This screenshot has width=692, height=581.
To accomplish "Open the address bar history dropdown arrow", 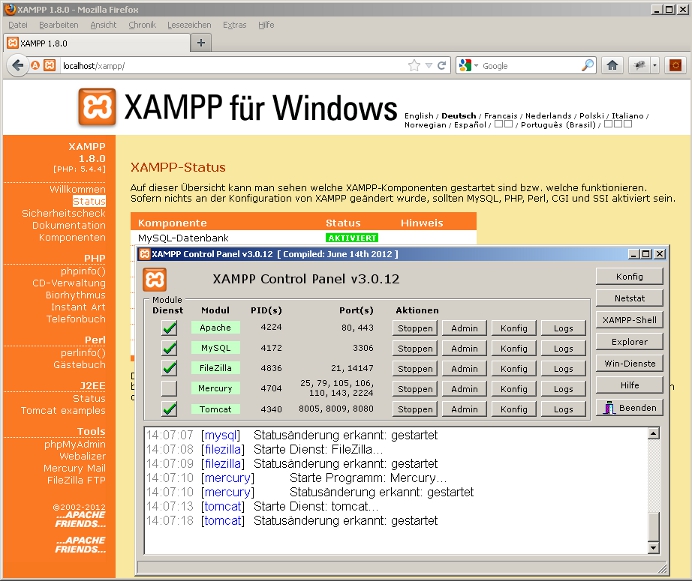I will (x=429, y=66).
